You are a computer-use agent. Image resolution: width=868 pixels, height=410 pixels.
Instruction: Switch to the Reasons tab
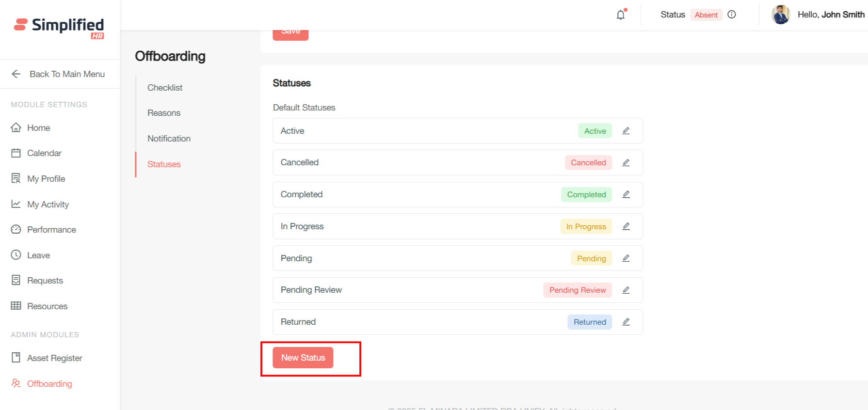[164, 113]
